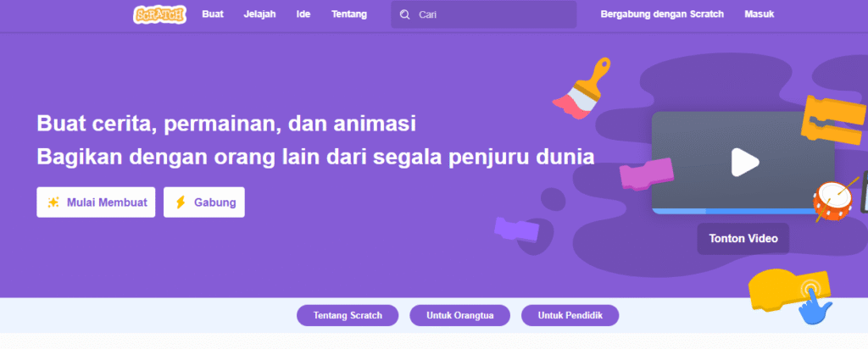This screenshot has width=868, height=349.
Task: Focus the Cari search field
Action: (x=484, y=14)
